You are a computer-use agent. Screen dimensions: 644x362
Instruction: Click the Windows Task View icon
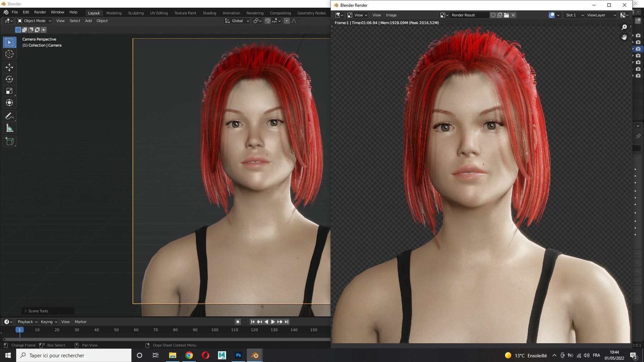click(156, 355)
